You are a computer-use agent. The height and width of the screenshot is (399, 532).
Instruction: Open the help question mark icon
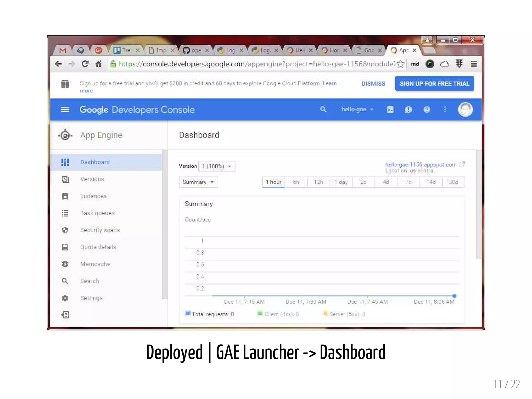point(427,110)
